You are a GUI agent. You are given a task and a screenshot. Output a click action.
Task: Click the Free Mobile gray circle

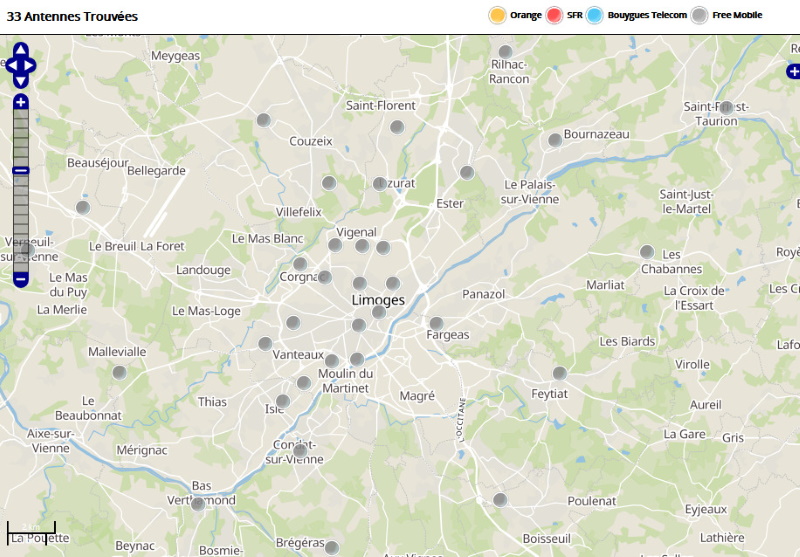[x=699, y=15]
